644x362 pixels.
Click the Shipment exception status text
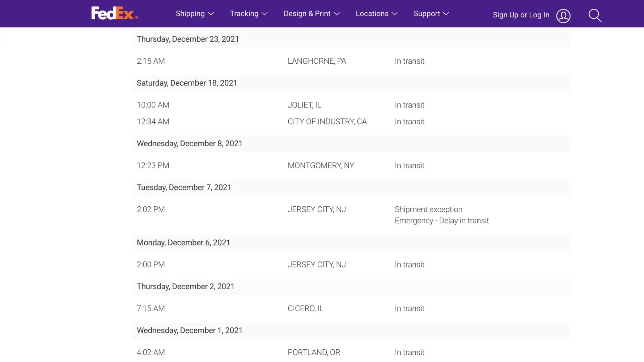tap(428, 210)
